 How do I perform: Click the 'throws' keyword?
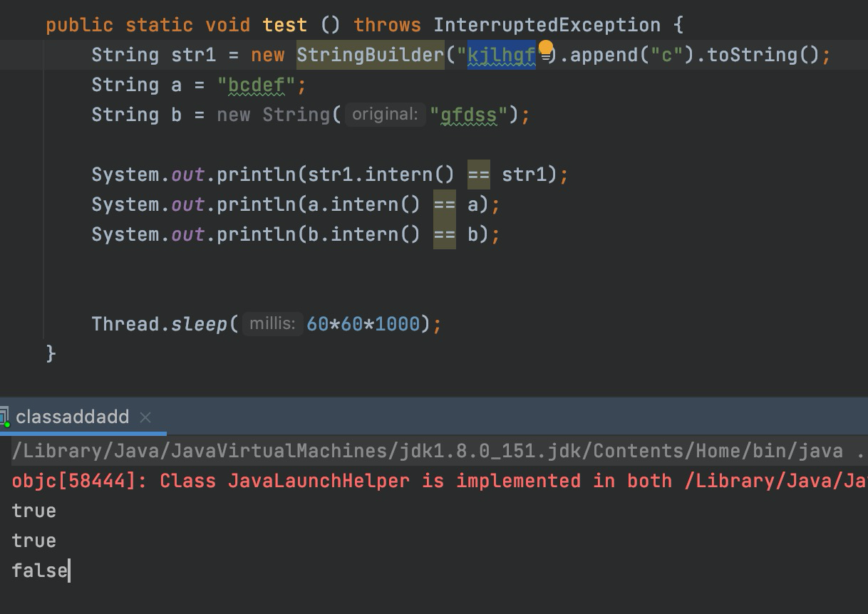[x=388, y=25]
